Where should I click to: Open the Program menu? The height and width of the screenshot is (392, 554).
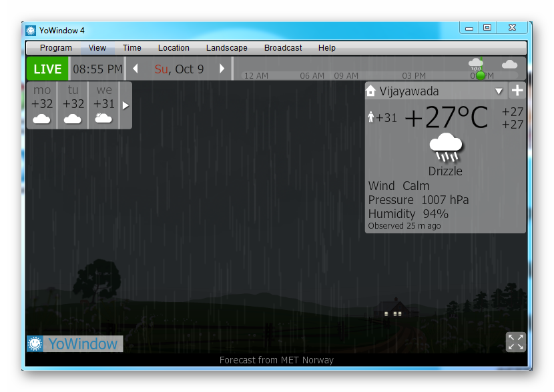[56, 47]
